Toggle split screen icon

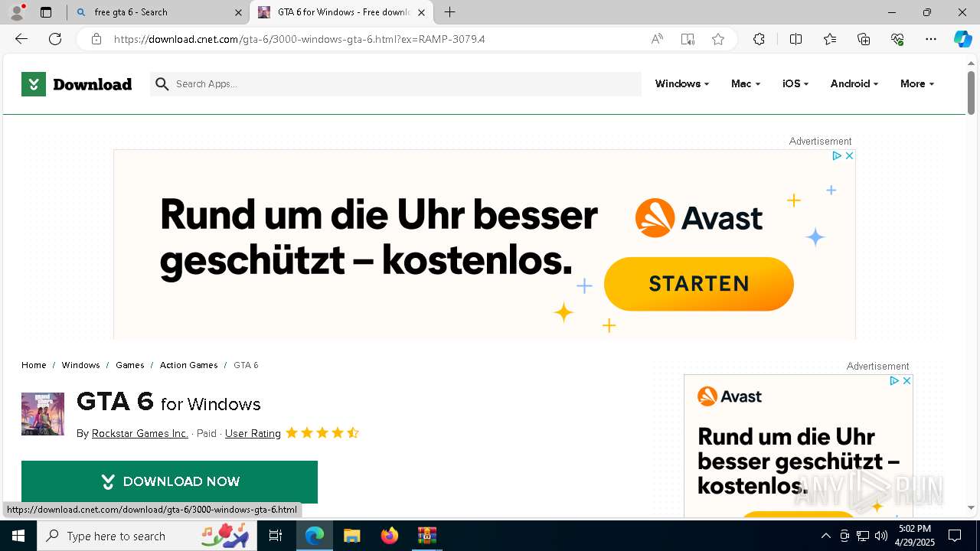point(795,39)
